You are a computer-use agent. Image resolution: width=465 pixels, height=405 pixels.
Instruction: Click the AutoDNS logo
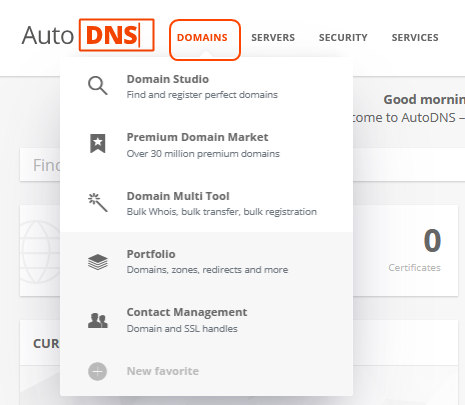pos(88,35)
